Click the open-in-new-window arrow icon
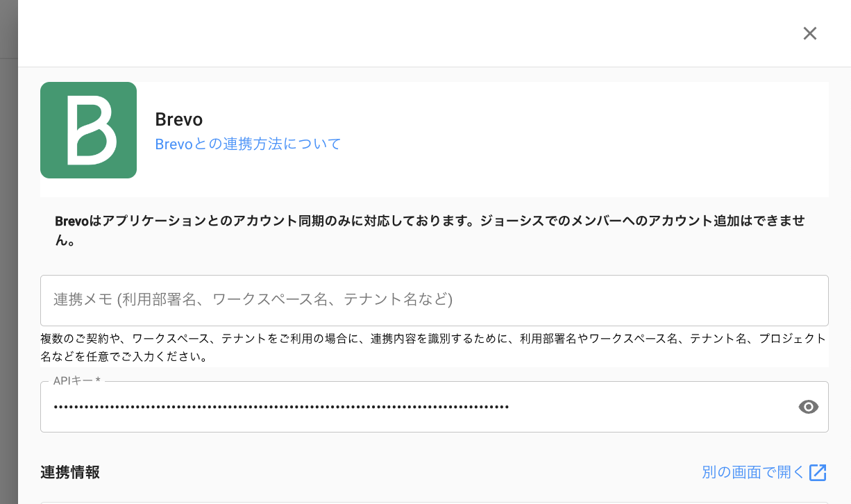Viewport: 851px width, 504px height. click(x=818, y=473)
